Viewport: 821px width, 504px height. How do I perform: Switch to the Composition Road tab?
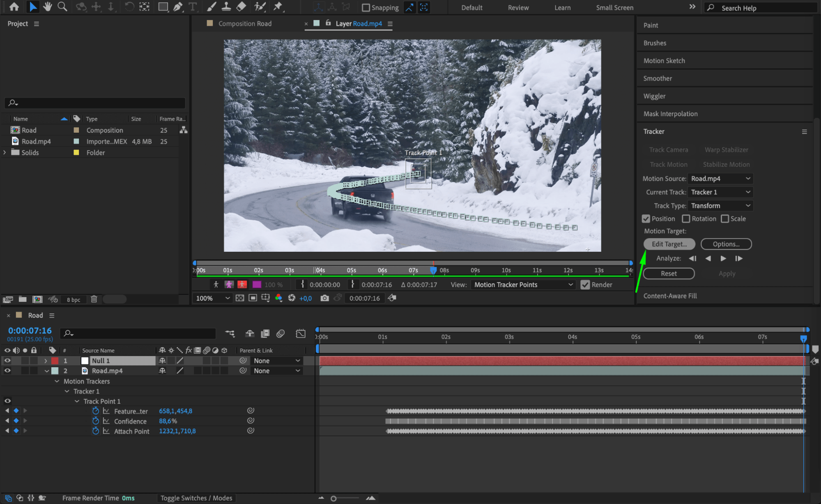(x=245, y=24)
